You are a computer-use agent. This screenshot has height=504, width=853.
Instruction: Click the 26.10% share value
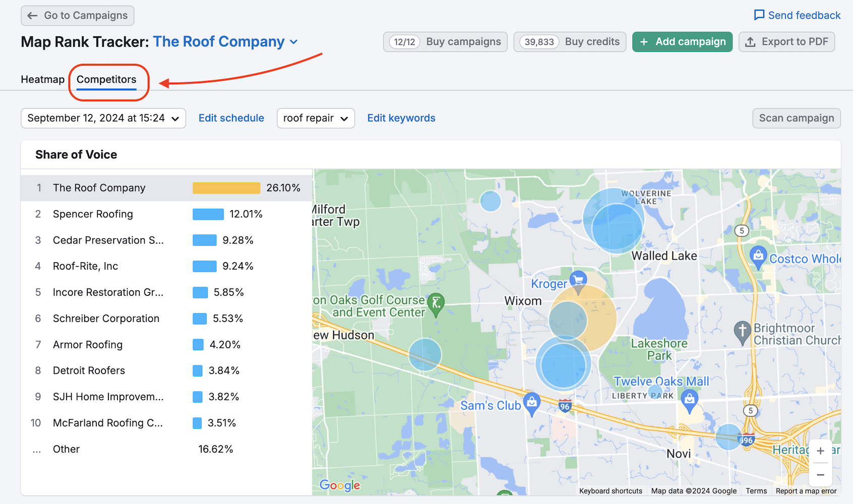(283, 188)
